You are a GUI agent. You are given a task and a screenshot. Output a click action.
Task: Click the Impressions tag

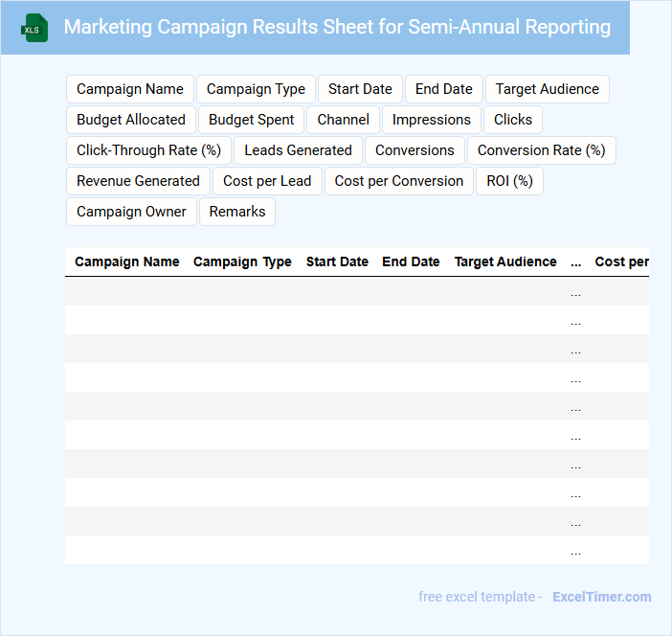click(431, 120)
